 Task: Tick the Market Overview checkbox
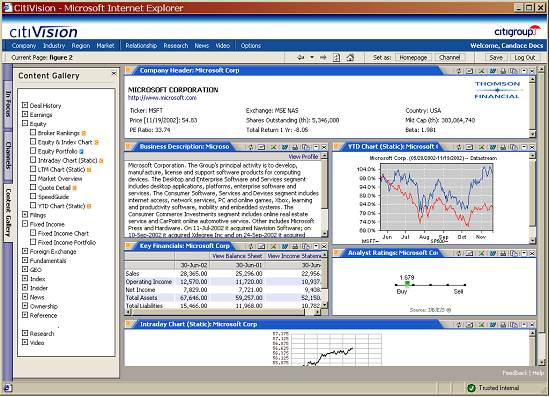pos(33,178)
